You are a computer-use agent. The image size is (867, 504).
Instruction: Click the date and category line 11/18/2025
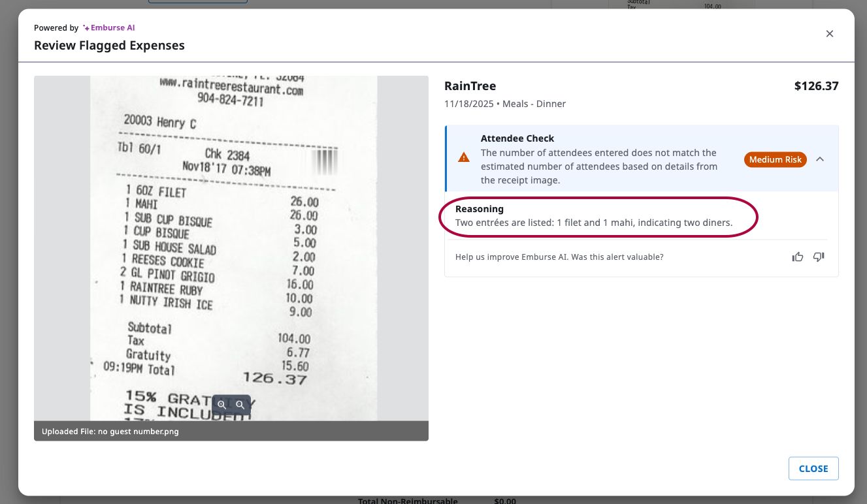tap(505, 104)
